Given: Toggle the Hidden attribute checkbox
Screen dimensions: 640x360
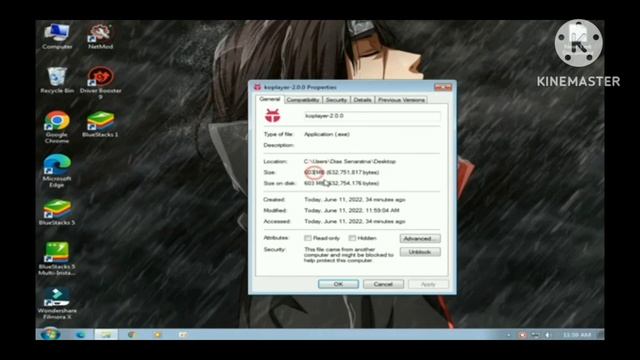Looking at the screenshot, I should tap(352, 238).
